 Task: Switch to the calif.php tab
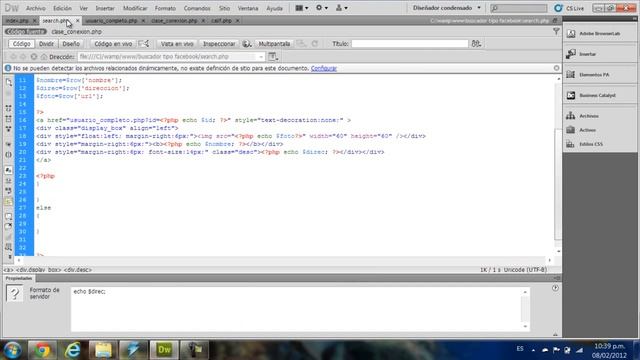[221, 20]
